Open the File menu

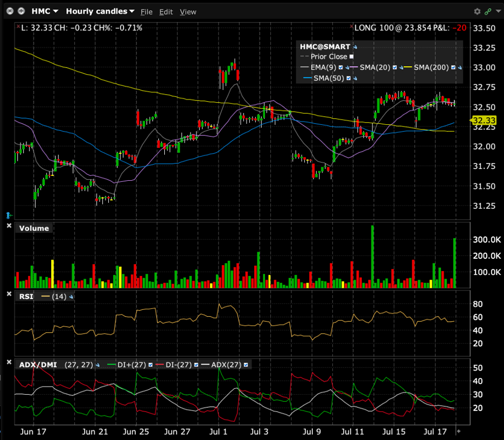pos(146,12)
